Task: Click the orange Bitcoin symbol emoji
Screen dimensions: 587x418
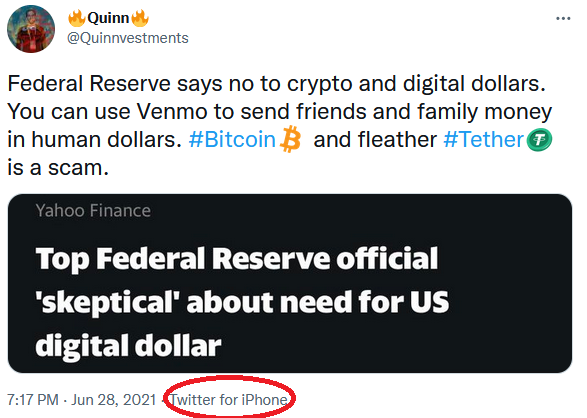Action: pos(291,139)
